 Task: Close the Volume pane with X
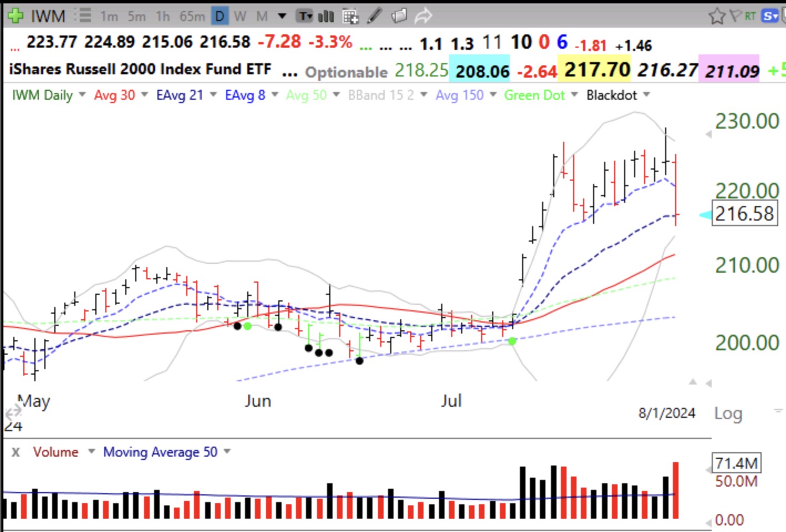click(16, 452)
